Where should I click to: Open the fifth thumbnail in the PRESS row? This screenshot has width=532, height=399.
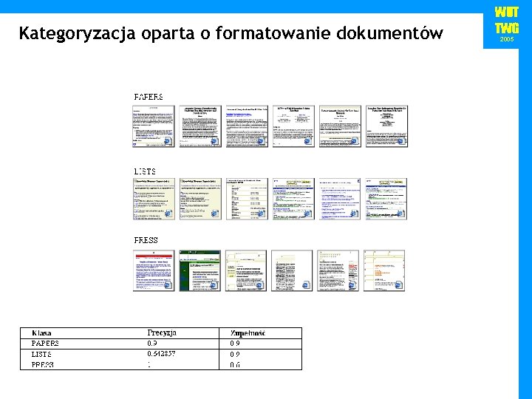click(x=338, y=270)
